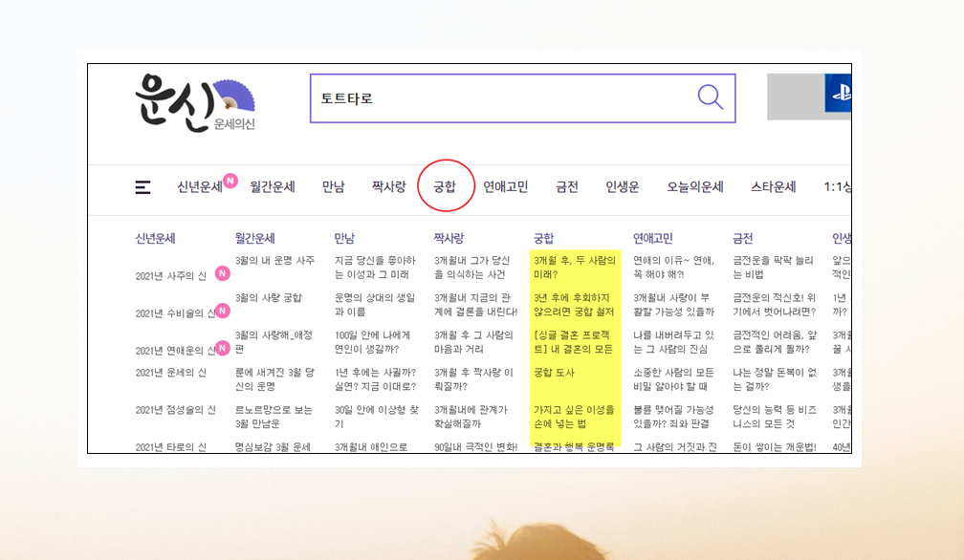Open 금전 in the navigation bar
This screenshot has height=560, width=964.
(567, 186)
